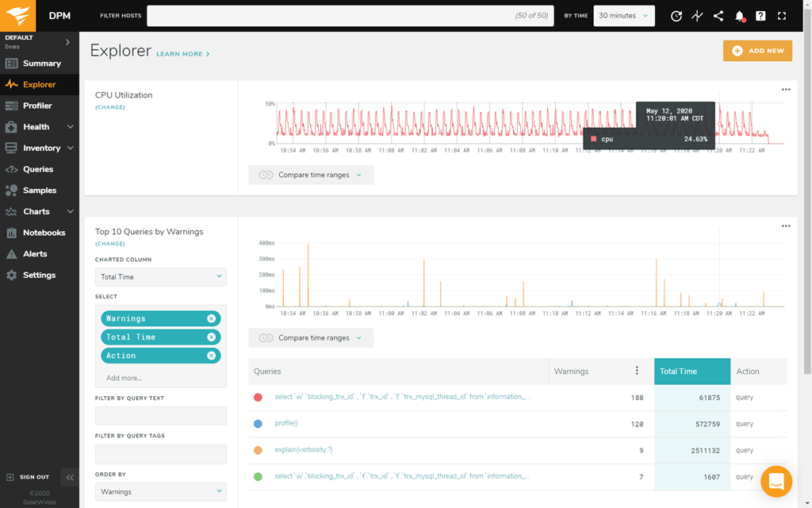The height and width of the screenshot is (508, 812).
Task: Click the activity pulse icon in header
Action: [697, 16]
